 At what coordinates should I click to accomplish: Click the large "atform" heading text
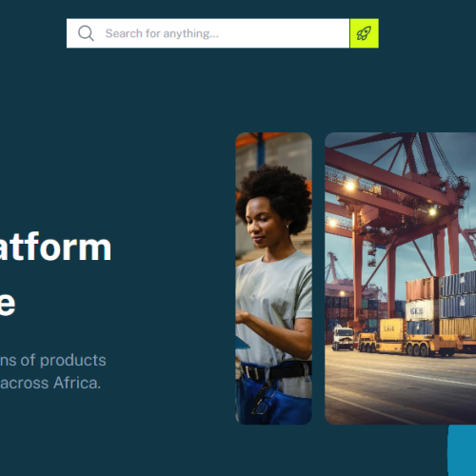pos(55,247)
